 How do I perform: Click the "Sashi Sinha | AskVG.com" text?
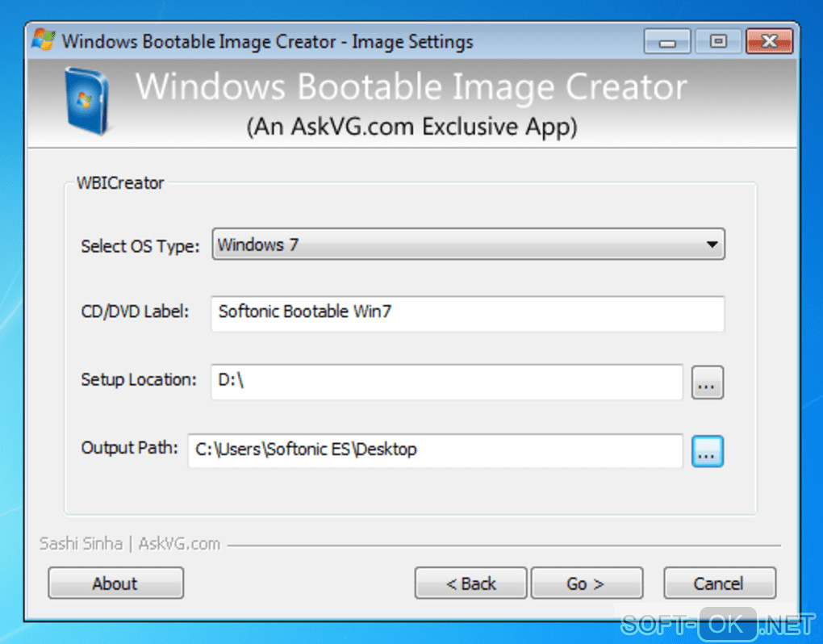pyautogui.click(x=130, y=544)
